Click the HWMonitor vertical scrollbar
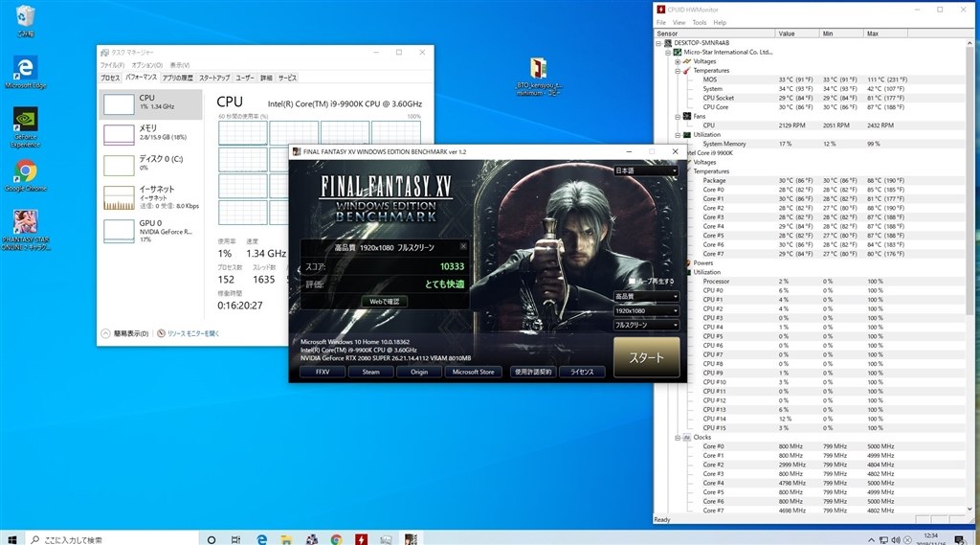980x545 pixels. (x=970, y=276)
